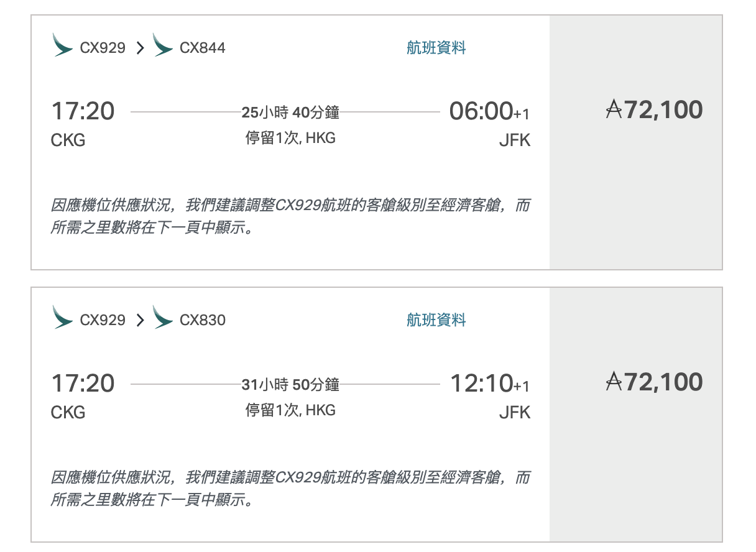
Task: Click the Cathay logo before CX929 in the CX844 itinerary
Action: point(63,45)
